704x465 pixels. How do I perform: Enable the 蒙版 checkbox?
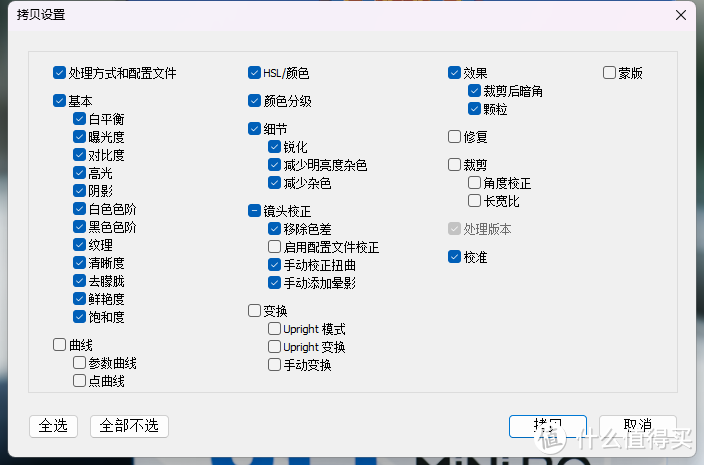609,73
